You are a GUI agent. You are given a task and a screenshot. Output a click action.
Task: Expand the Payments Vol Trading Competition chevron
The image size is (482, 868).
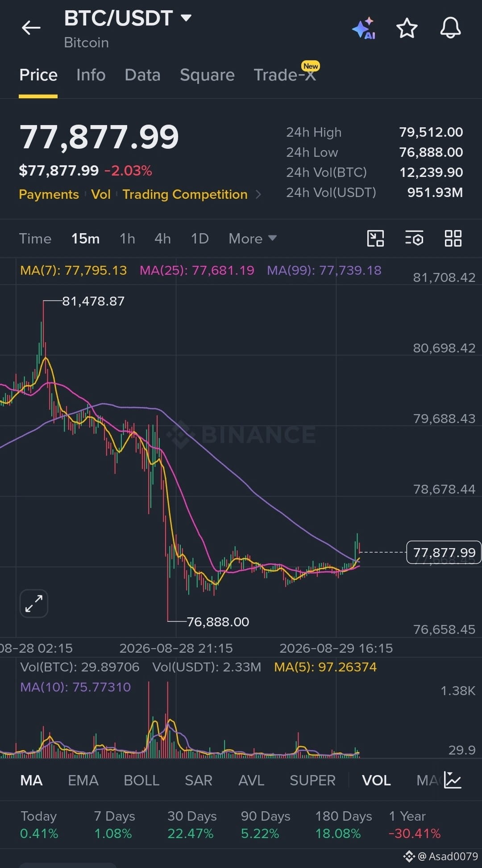coord(258,194)
